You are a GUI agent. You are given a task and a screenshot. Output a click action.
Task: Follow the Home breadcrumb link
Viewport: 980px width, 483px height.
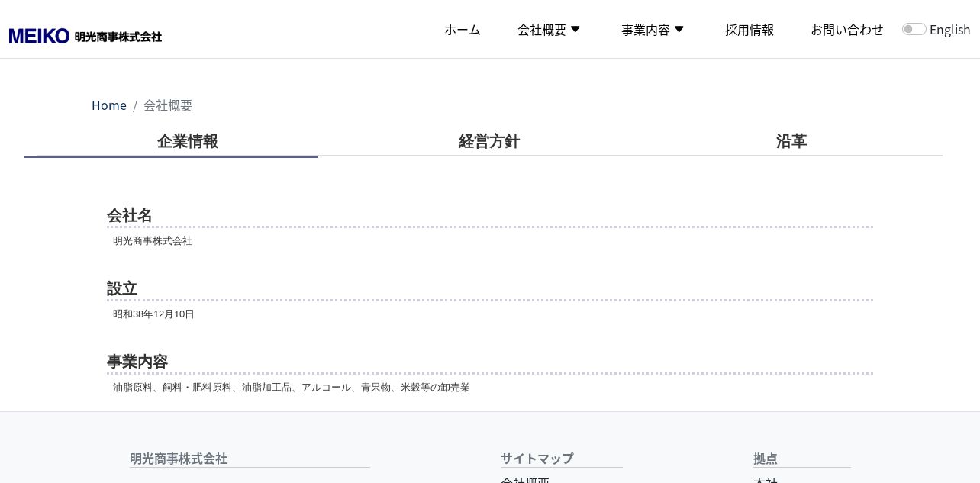pyautogui.click(x=109, y=105)
